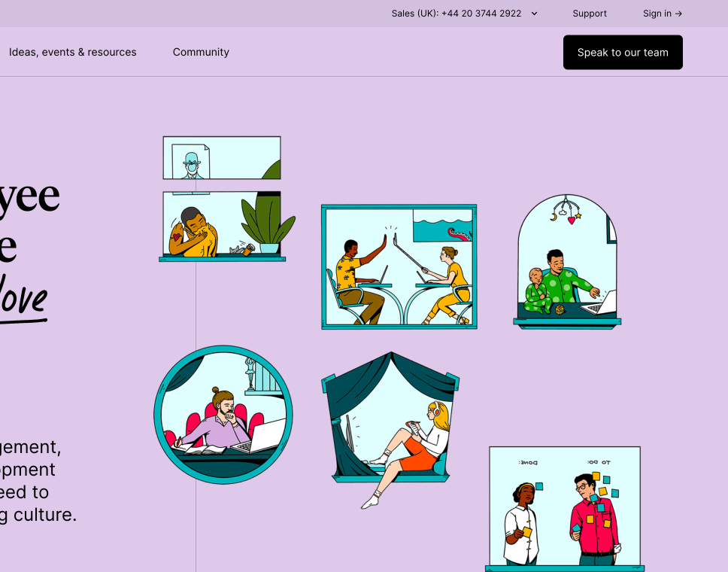Viewport: 728px width, 572px height.
Task: Open the Community menu
Action: coord(201,52)
